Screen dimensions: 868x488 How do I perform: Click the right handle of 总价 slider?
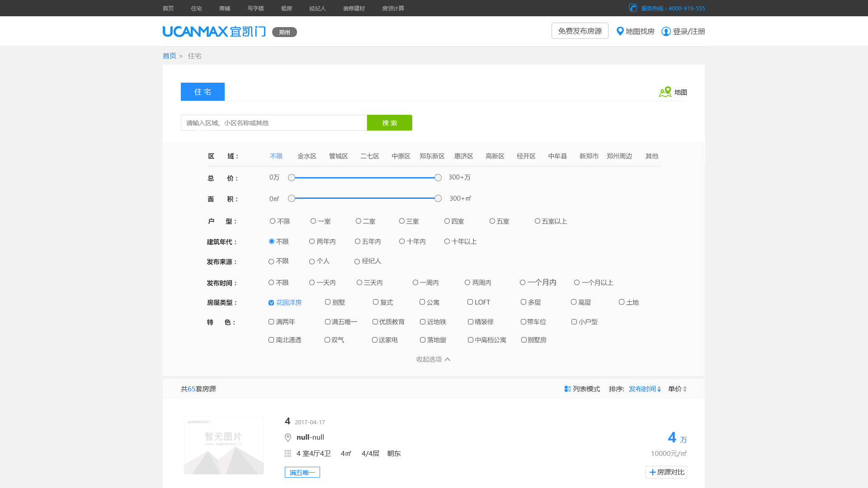point(438,178)
